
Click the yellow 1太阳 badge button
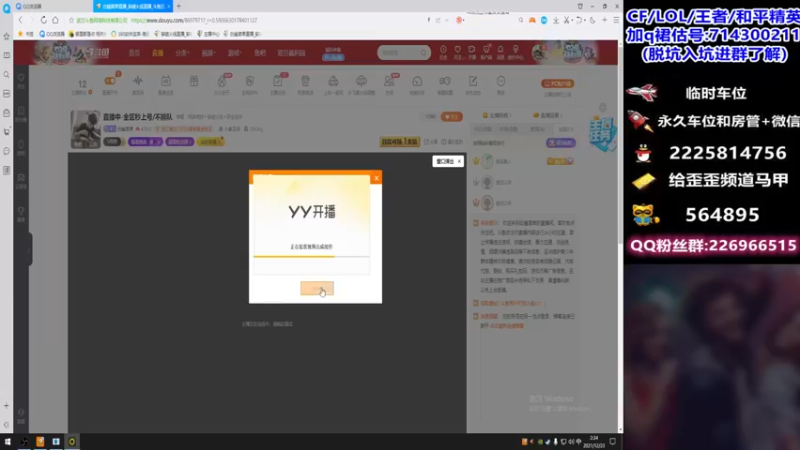click(x=399, y=141)
